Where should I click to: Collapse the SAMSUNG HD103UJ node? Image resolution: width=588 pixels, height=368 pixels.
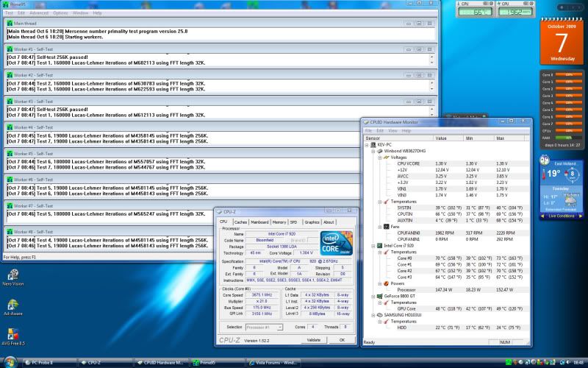click(373, 315)
